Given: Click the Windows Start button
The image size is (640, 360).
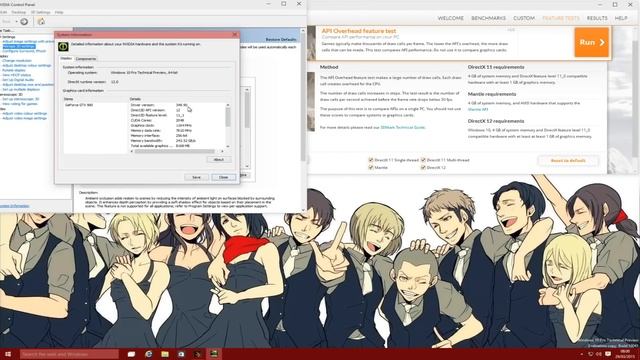Looking at the screenshot, I should (8, 354).
